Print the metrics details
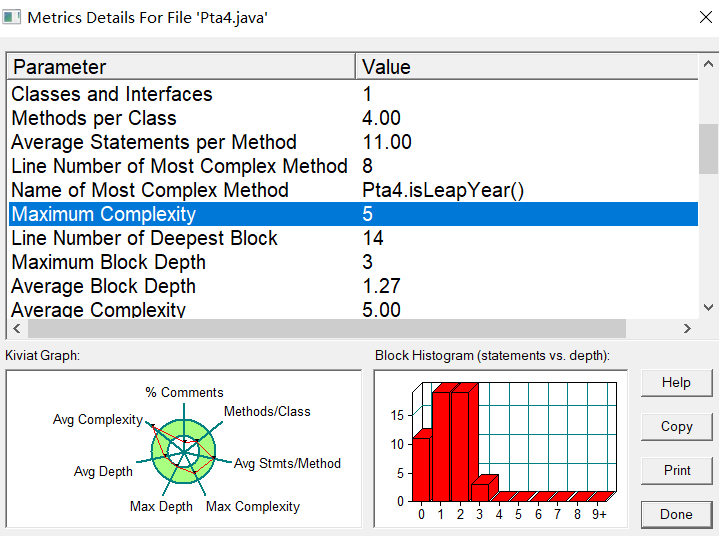This screenshot has height=536, width=719. [x=676, y=470]
